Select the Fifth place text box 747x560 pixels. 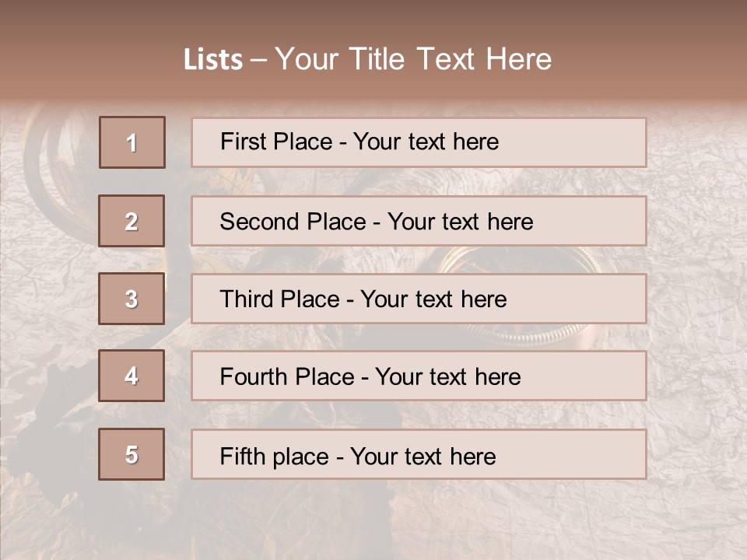pos(419,454)
